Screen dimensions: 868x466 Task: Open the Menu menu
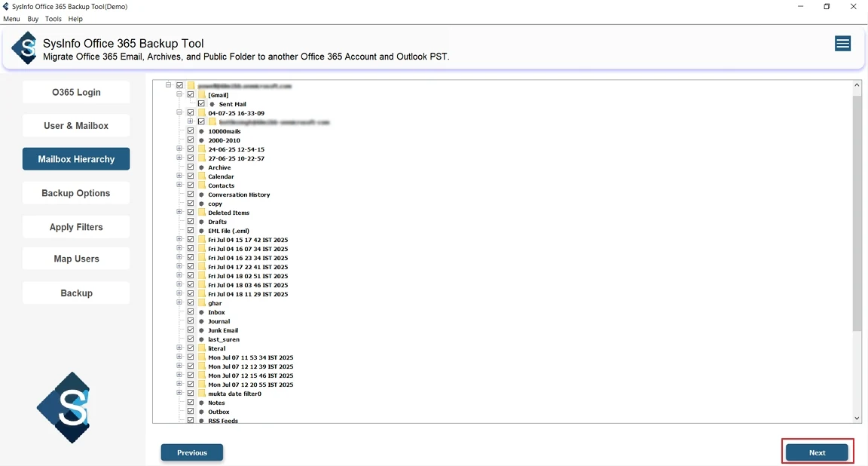[11, 19]
